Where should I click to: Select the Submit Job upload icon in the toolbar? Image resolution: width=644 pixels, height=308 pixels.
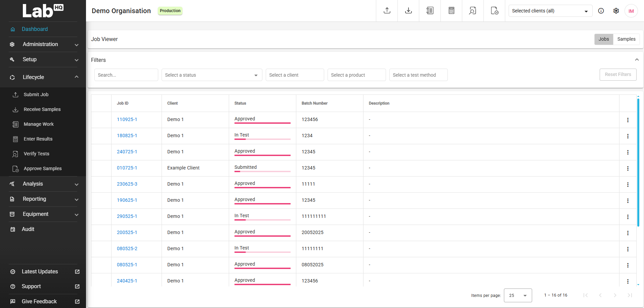click(387, 10)
